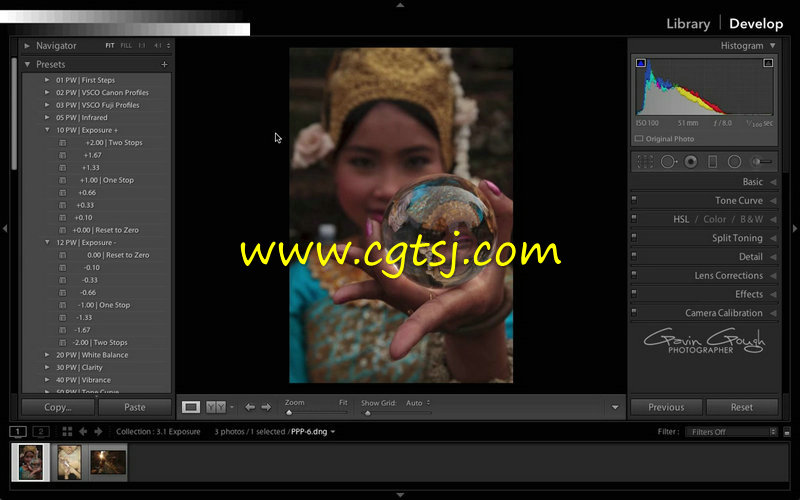Go to next photo arrow in toolbar
This screenshot has height=500, width=800.
pyautogui.click(x=266, y=407)
